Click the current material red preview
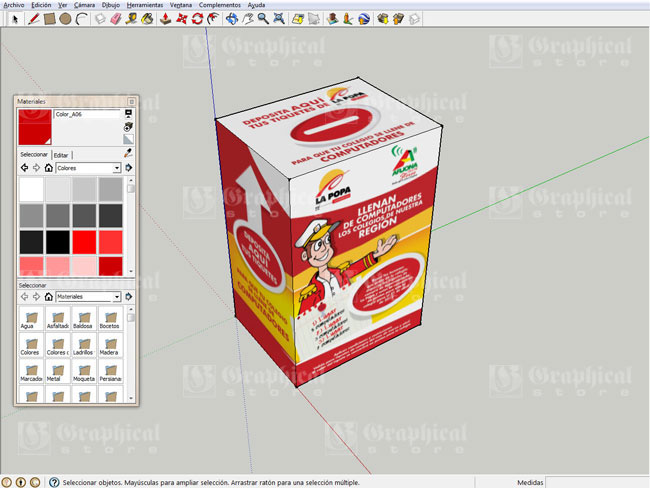 coord(35,127)
